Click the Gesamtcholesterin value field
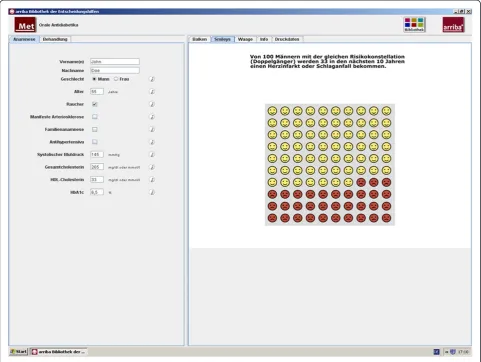The width and height of the screenshot is (481, 362). click(97, 167)
